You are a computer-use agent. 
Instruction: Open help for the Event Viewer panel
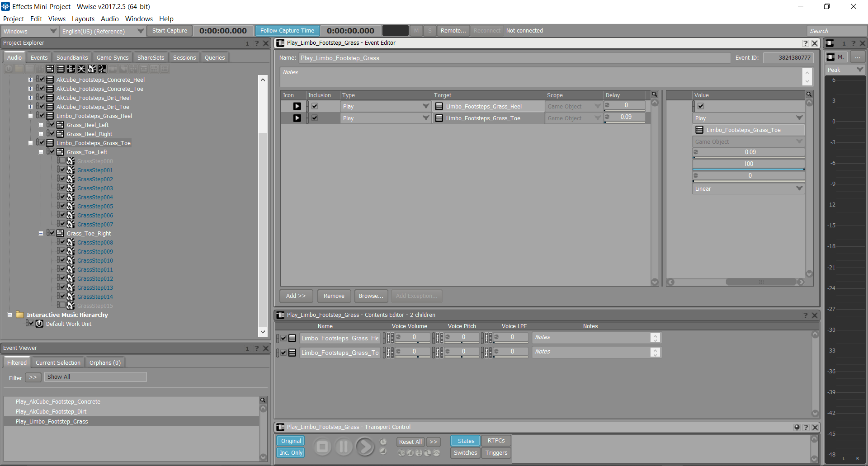(256, 348)
